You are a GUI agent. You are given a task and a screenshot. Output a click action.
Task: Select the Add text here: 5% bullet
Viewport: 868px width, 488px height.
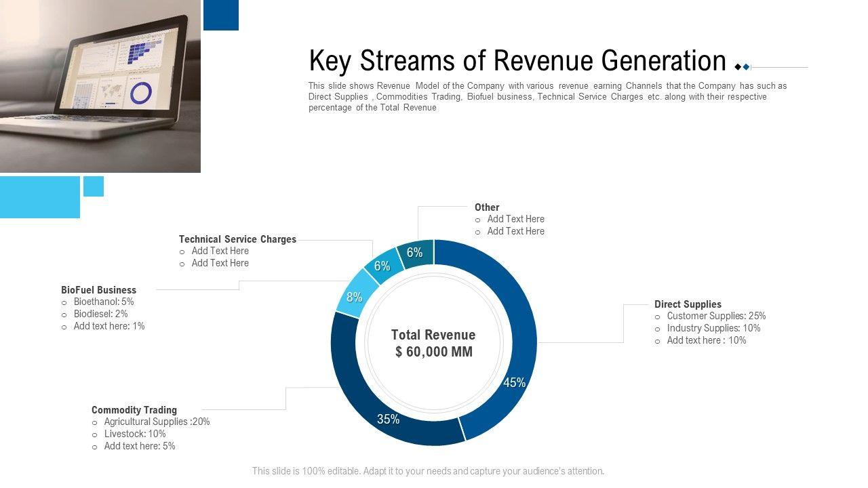(x=140, y=446)
